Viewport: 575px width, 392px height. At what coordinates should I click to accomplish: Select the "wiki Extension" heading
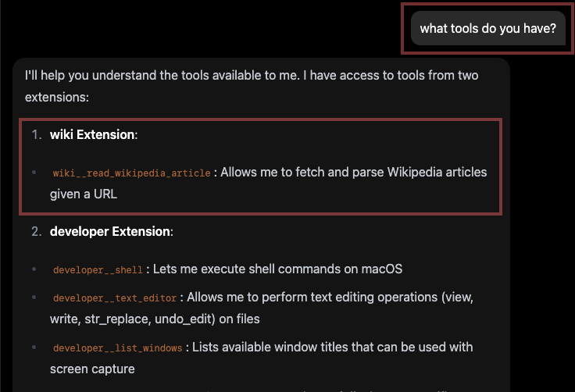tap(92, 135)
